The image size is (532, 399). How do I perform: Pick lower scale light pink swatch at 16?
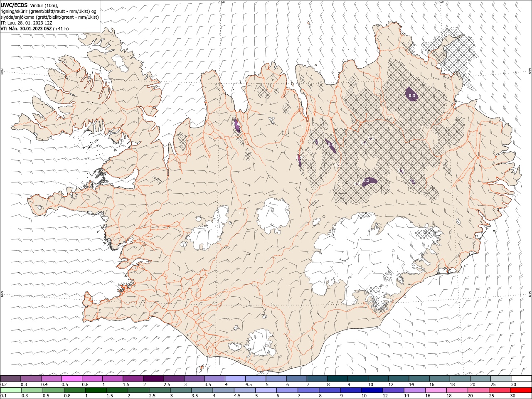pos(436,390)
